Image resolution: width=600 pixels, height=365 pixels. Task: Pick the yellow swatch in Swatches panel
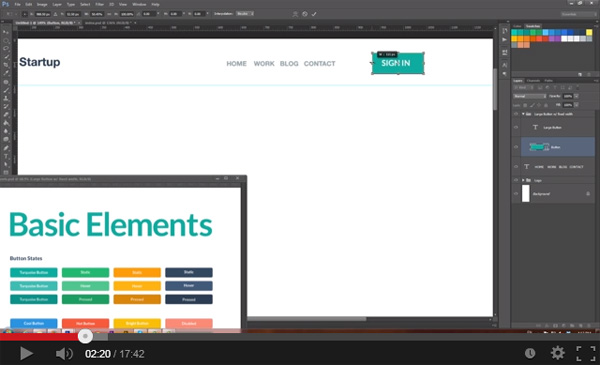(589, 33)
